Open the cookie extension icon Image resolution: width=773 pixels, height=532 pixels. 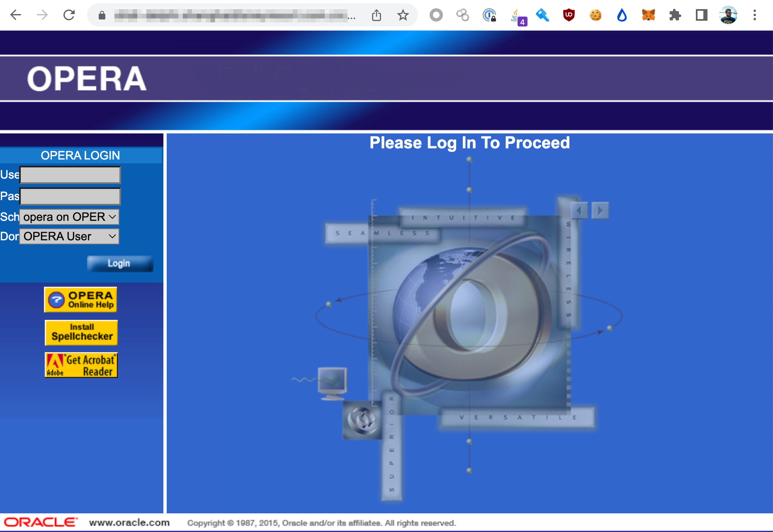tap(596, 15)
